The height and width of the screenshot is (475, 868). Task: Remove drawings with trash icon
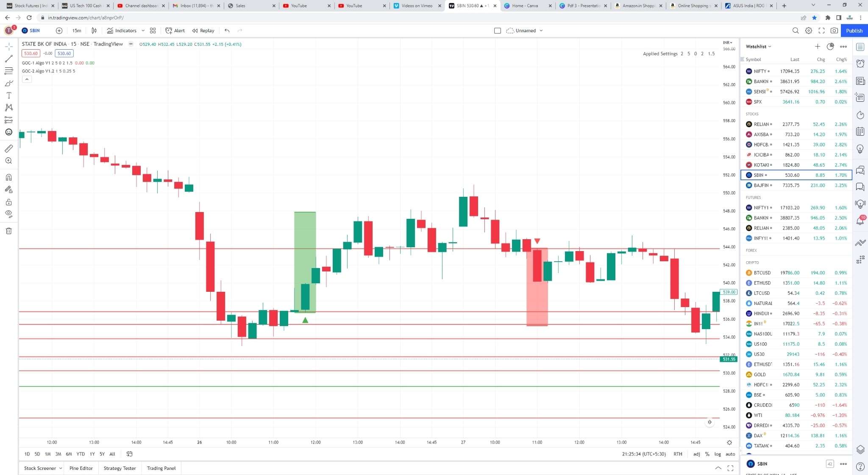click(8, 231)
